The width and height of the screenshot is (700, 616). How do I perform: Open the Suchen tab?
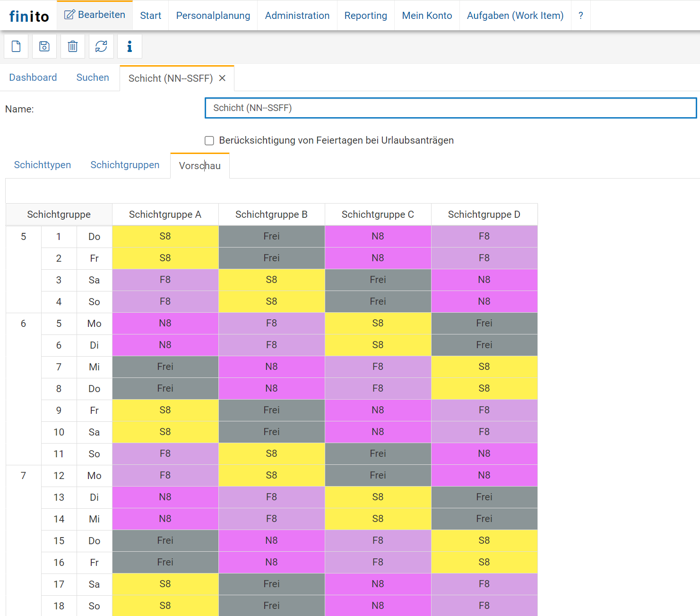(93, 77)
